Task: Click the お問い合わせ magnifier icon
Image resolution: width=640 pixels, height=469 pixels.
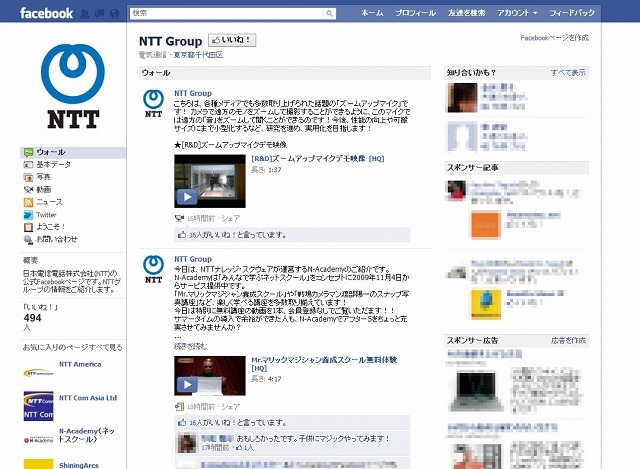Action: [x=28, y=240]
